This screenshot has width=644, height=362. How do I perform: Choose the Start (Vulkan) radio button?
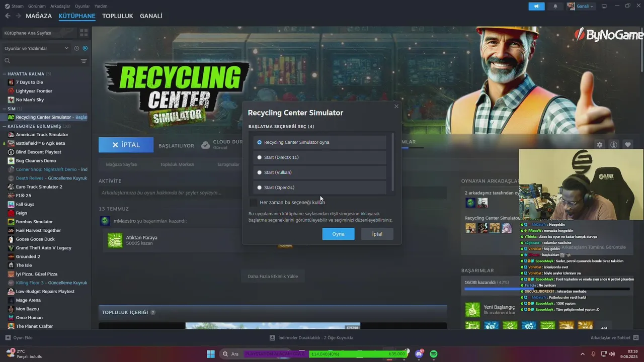(320, 172)
